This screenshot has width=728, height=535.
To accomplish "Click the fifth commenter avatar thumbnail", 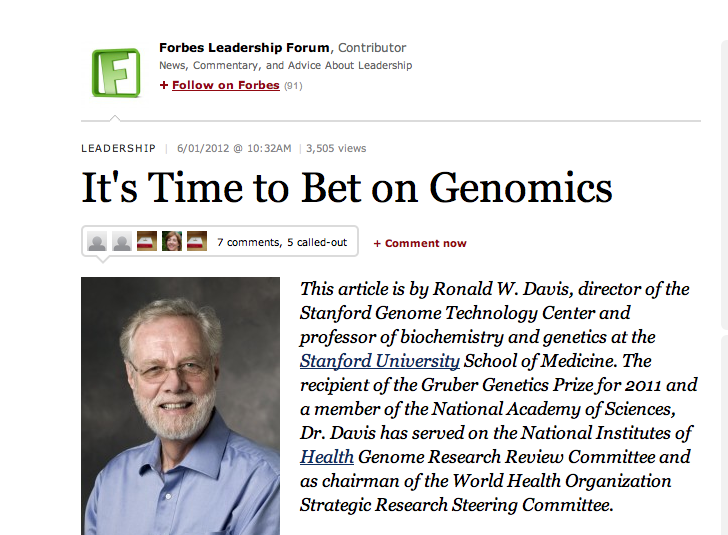I will (197, 242).
